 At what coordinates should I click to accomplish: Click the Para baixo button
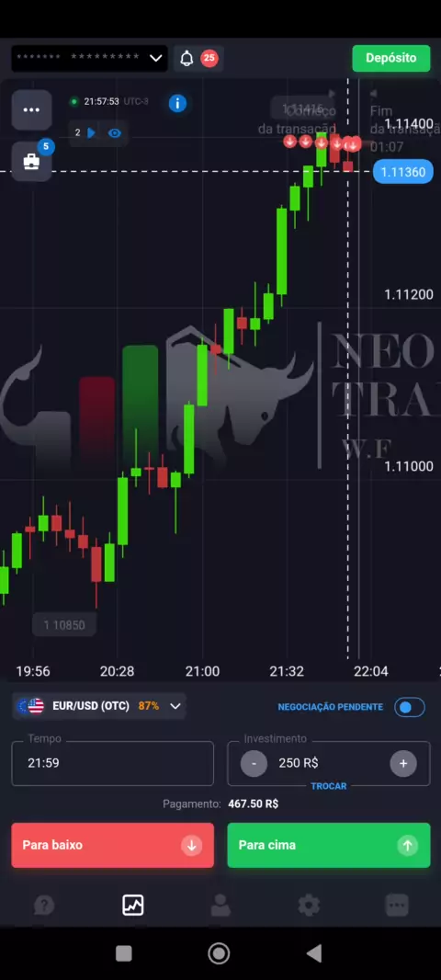[112, 845]
